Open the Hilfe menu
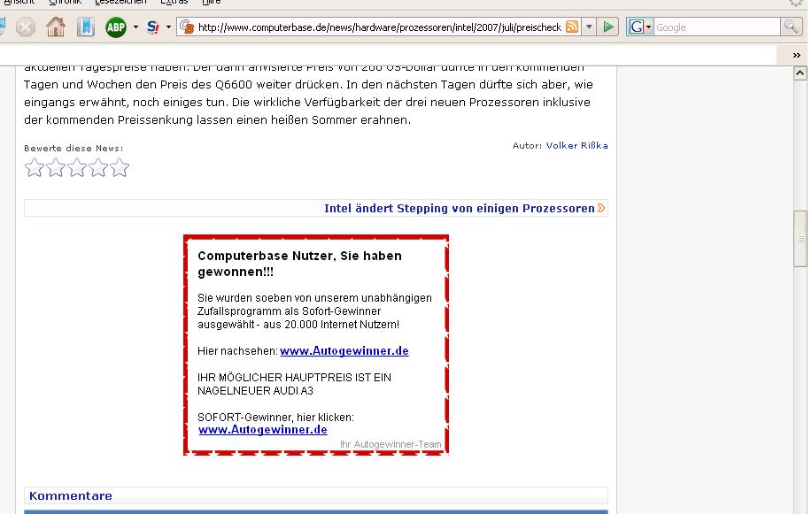The height and width of the screenshot is (514, 812). point(212,2)
